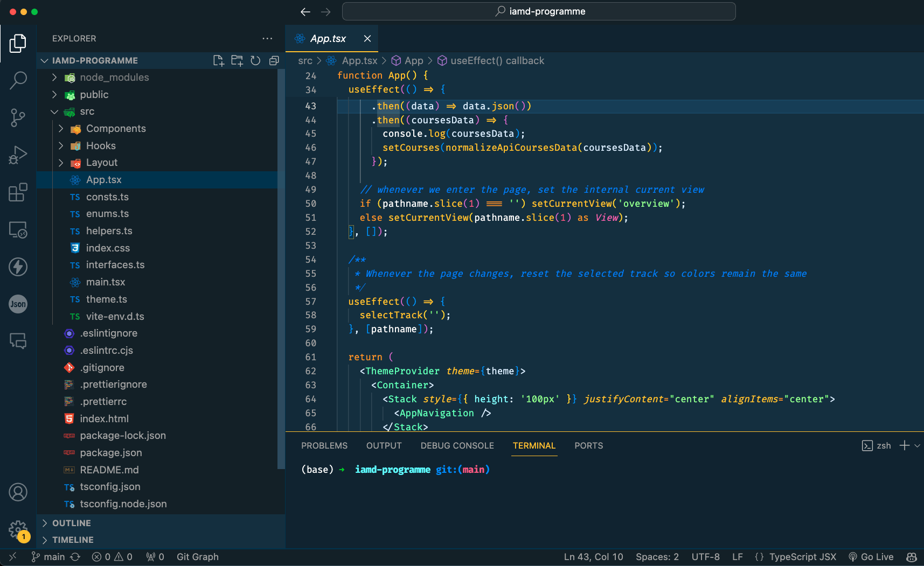Switch to the DEBUG CONSOLE tab
The image size is (924, 566).
pyautogui.click(x=457, y=446)
